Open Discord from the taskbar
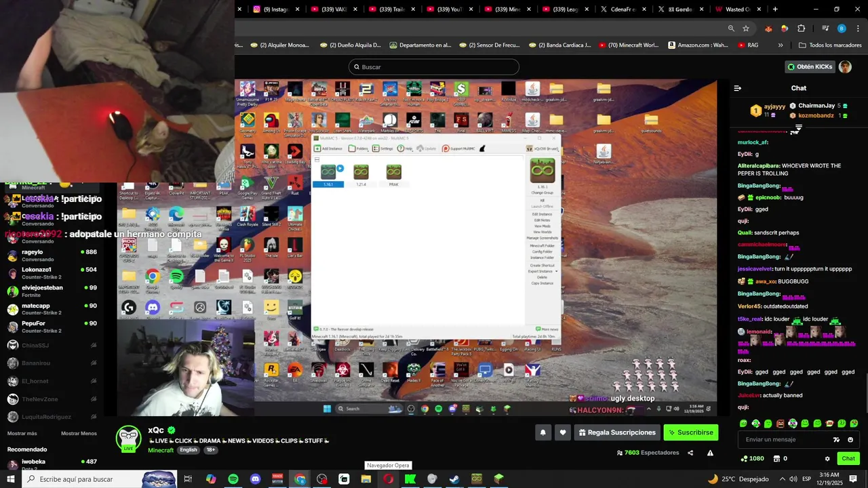 (255, 479)
